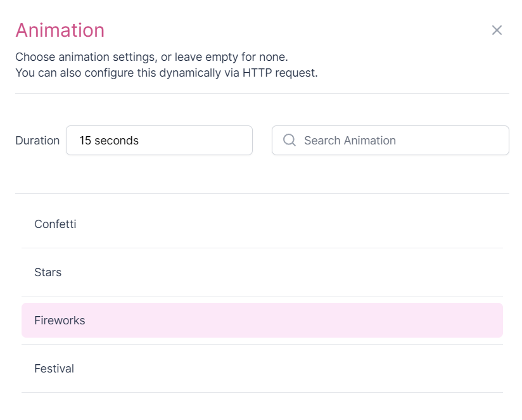Dismiss the dialog using the top-right cross icon
The height and width of the screenshot is (420, 522).
(497, 30)
